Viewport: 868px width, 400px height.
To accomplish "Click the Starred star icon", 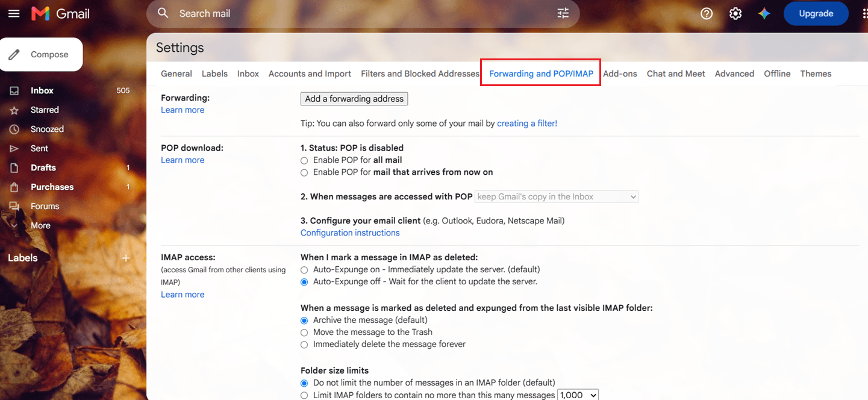I will (14, 110).
